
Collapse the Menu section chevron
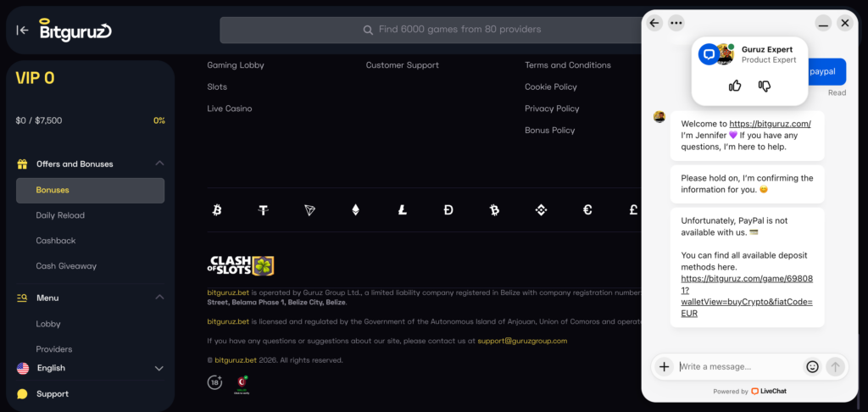[159, 298]
